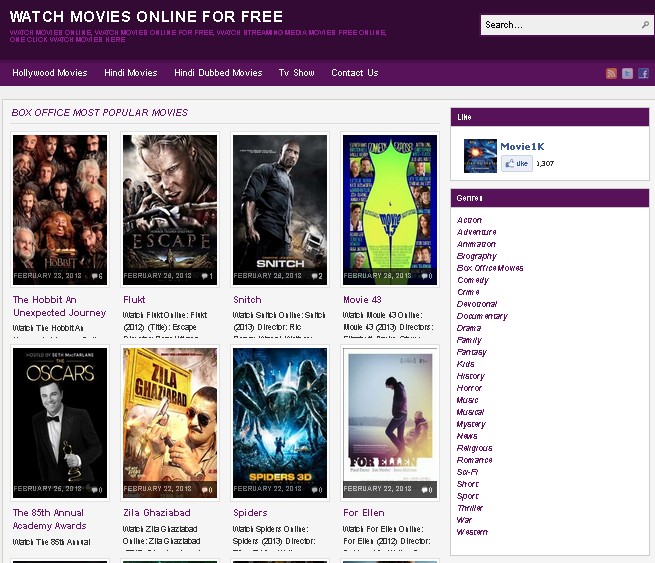Screen dimensions: 655x563
Task: Select the Sci-Fi genre
Action: [x=467, y=472]
